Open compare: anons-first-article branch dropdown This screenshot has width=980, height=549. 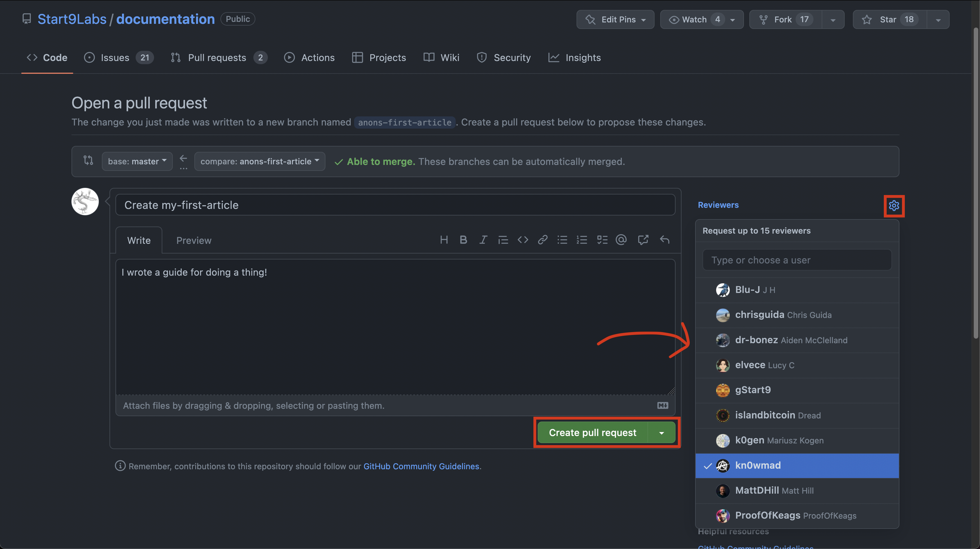pyautogui.click(x=259, y=162)
